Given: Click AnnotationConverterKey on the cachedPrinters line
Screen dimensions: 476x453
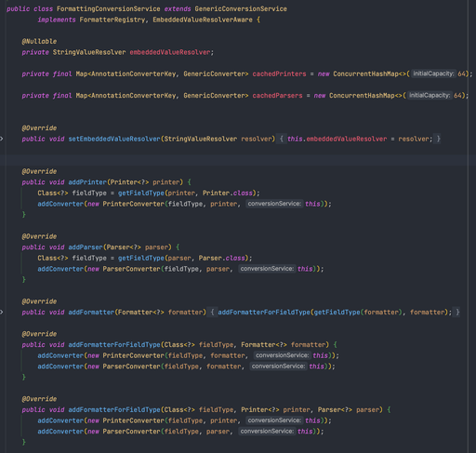Looking at the screenshot, I should (x=134, y=73).
